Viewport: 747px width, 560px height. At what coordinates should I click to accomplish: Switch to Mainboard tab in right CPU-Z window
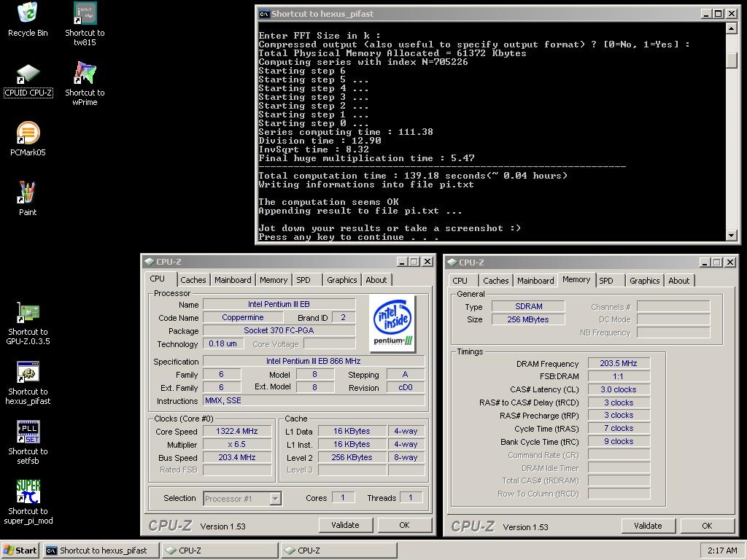pyautogui.click(x=535, y=281)
